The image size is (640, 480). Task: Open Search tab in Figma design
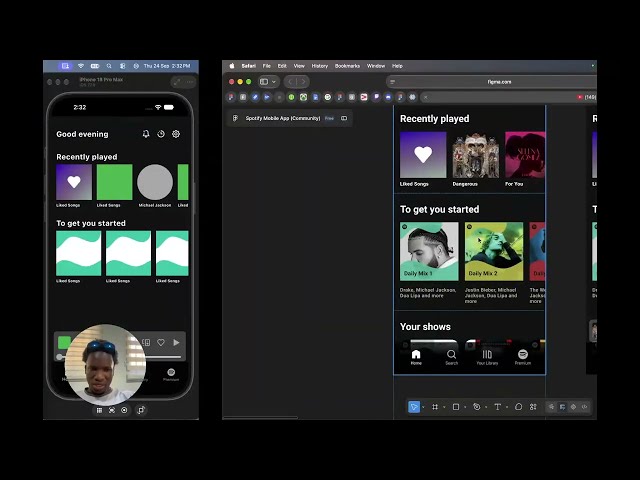(451, 357)
